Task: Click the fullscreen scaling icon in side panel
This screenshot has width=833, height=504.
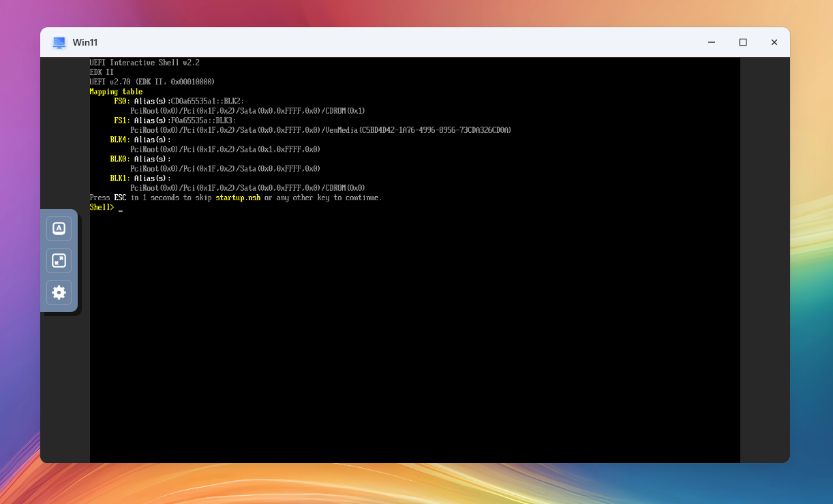Action: point(59,261)
